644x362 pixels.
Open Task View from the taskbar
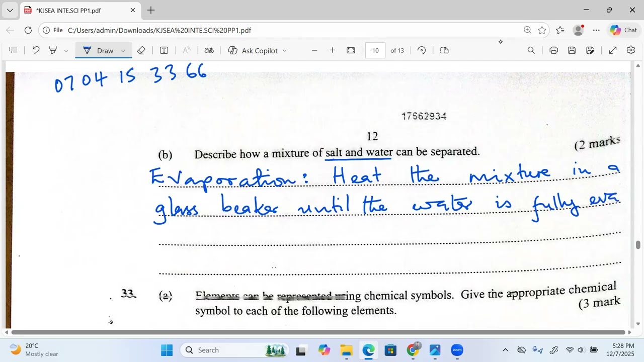pyautogui.click(x=301, y=350)
